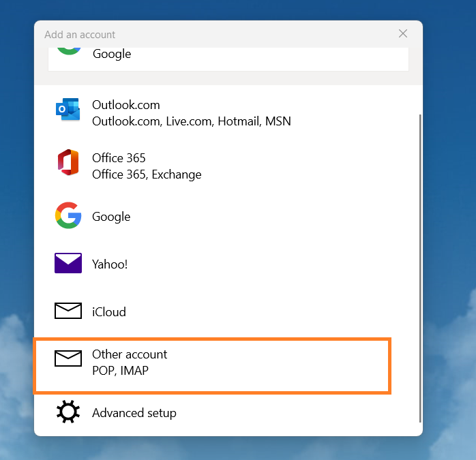
Task: Click the Other account envelope icon
Action: point(68,358)
